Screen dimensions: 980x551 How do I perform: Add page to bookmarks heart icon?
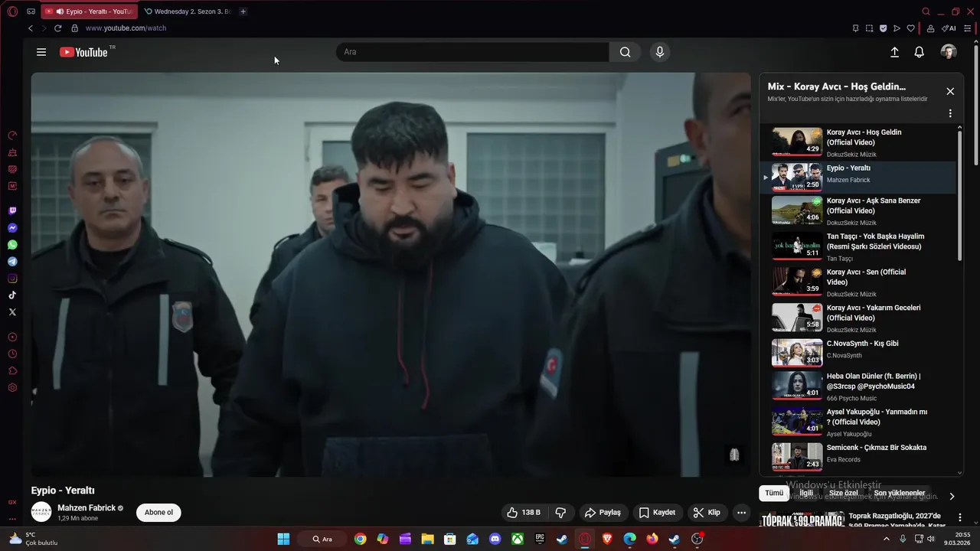[910, 28]
